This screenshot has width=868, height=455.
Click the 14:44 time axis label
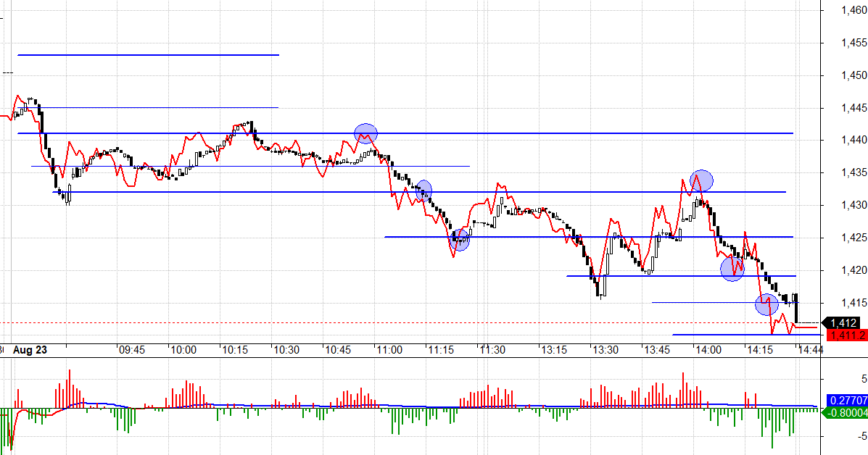[810, 350]
